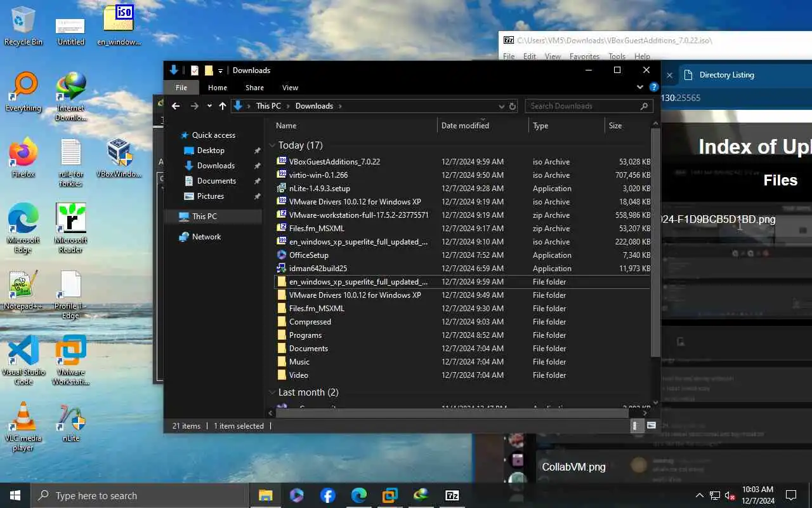Open recent locations dropdown beside Forward arrow
Screen dimensions: 812x508
(x=209, y=106)
